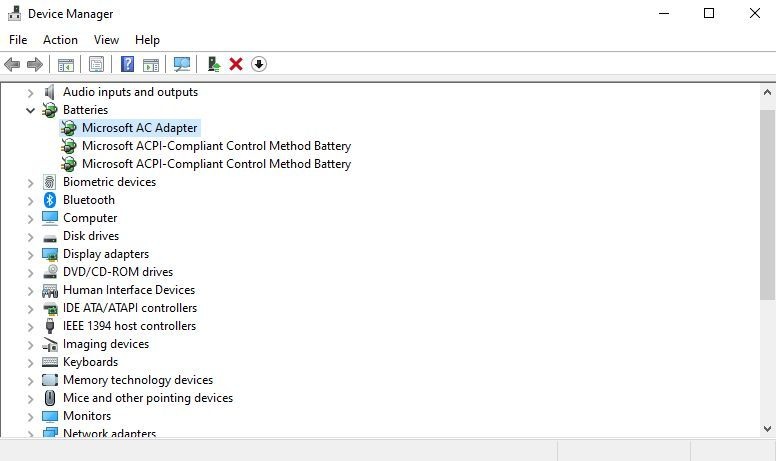This screenshot has height=461, width=776.
Task: Expand the Computer node
Action: [30, 218]
